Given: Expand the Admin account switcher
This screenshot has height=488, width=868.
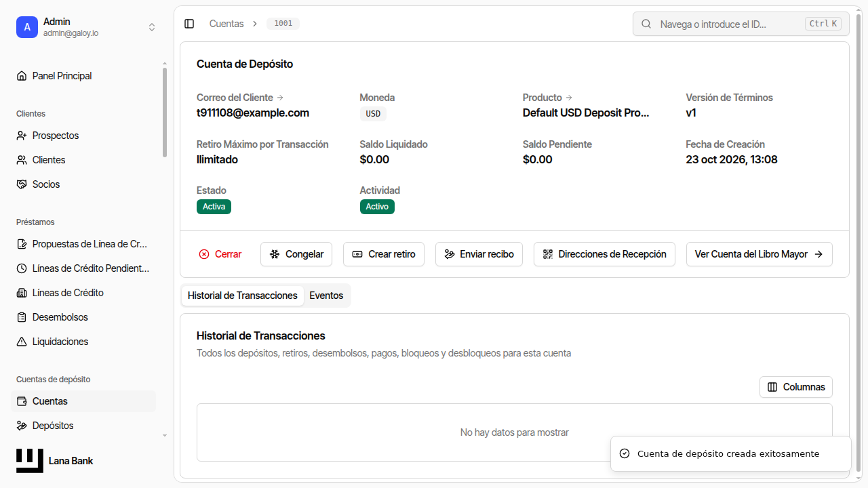Looking at the screenshot, I should pyautogui.click(x=152, y=27).
